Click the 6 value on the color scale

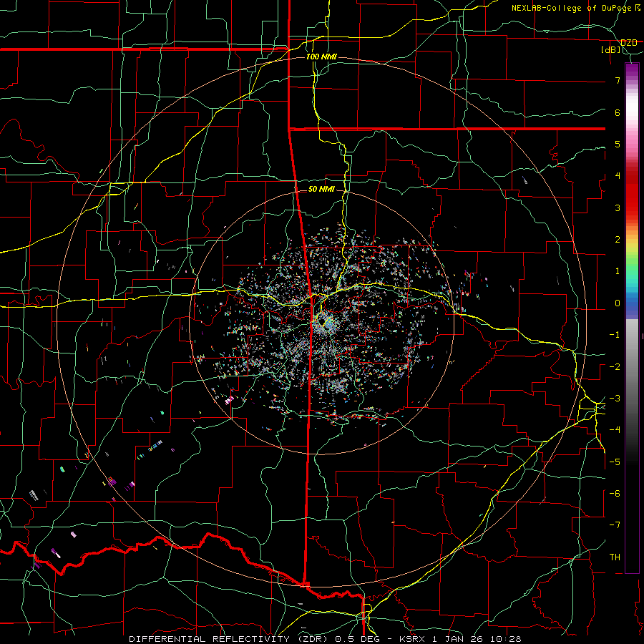pos(618,112)
